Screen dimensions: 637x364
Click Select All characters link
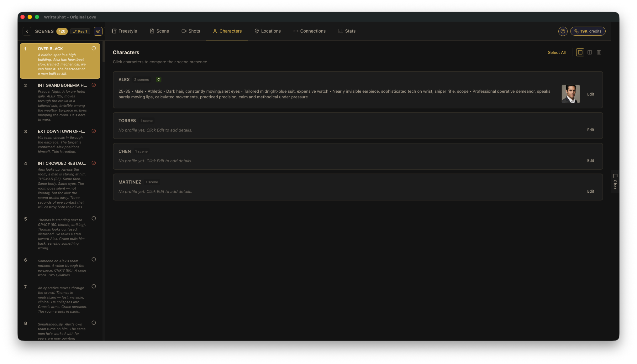557,53
